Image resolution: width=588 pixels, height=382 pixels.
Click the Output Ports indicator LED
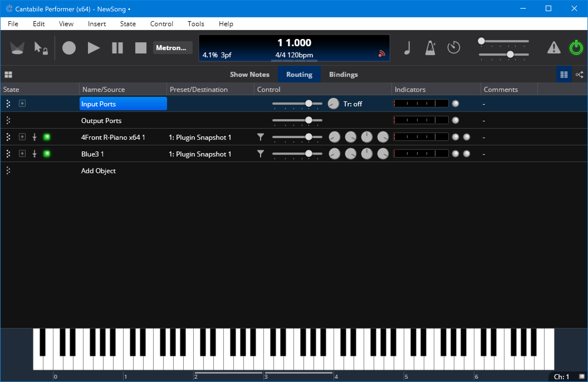point(455,120)
